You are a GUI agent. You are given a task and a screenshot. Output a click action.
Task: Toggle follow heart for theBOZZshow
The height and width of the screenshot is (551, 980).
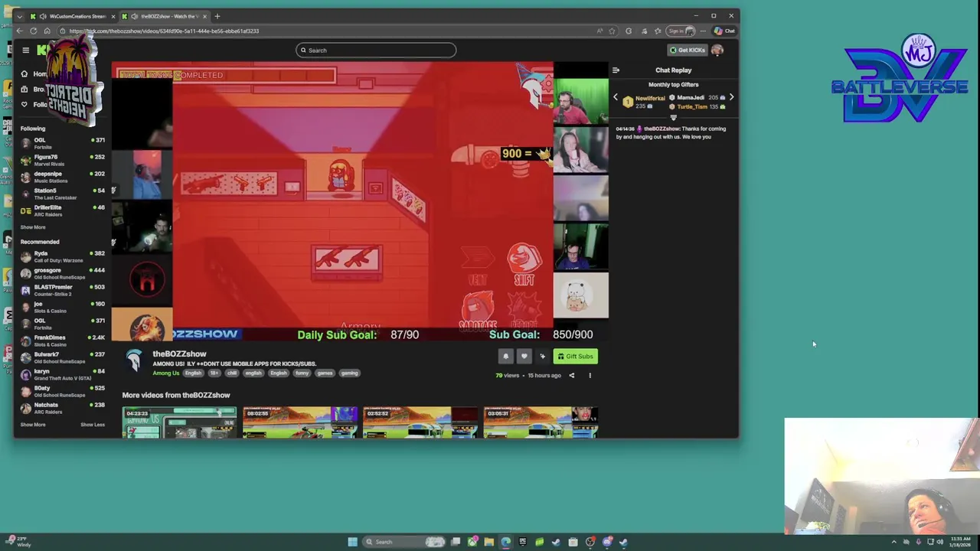point(524,356)
